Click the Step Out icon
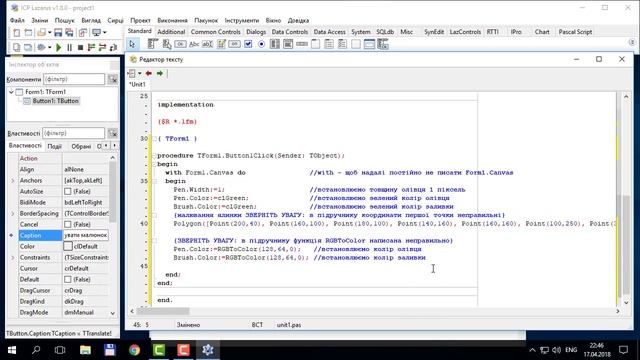The height and width of the screenshot is (360, 640). (x=113, y=47)
